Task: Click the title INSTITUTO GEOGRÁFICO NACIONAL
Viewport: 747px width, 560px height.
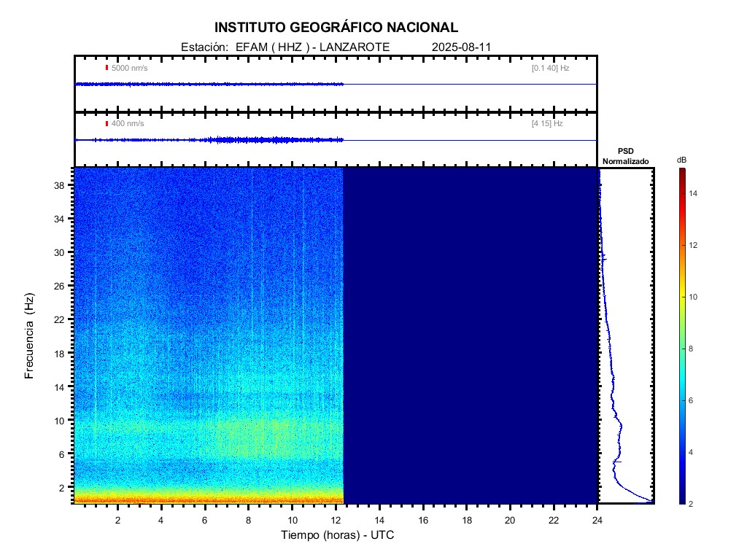Action: pos(336,28)
